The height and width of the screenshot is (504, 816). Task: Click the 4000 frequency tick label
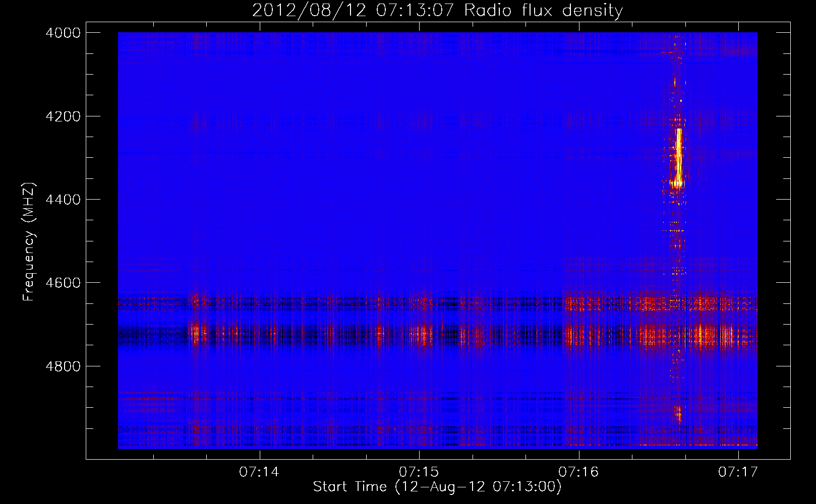point(63,33)
